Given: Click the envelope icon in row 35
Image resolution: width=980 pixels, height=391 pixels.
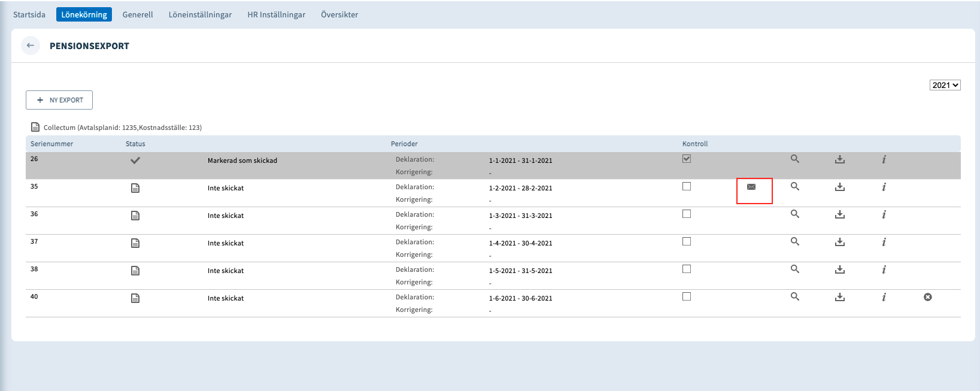Looking at the screenshot, I should [x=751, y=187].
